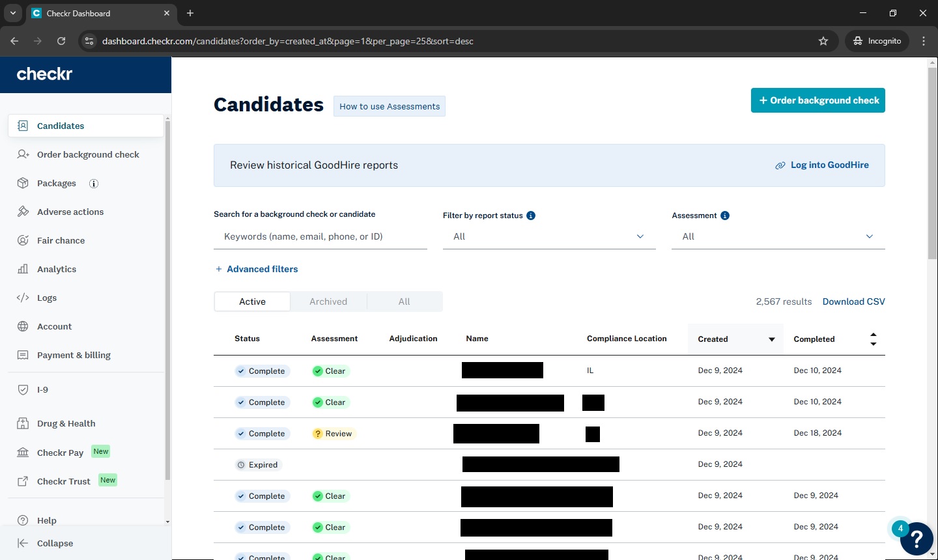938x560 pixels.
Task: Switch to the Archived tab
Action: [x=328, y=301]
